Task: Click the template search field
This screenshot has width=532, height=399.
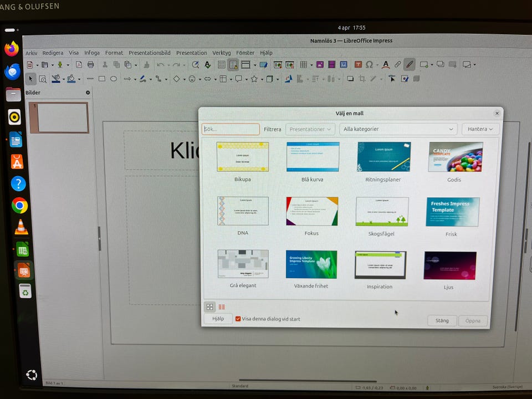Action: 231,129
